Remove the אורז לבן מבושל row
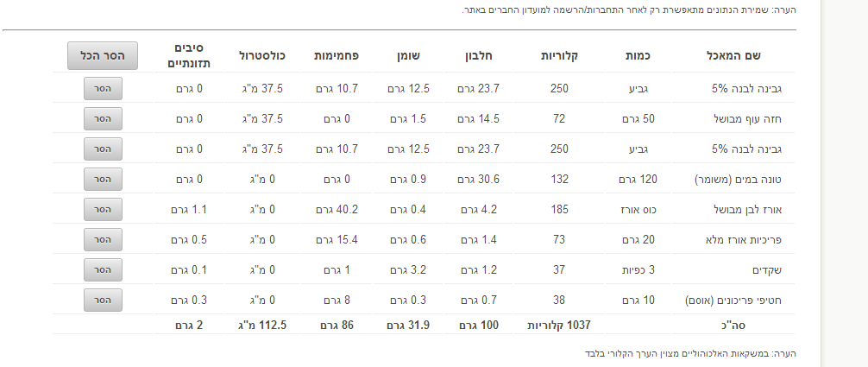Viewport: 868px width, 367px height. pos(103,210)
